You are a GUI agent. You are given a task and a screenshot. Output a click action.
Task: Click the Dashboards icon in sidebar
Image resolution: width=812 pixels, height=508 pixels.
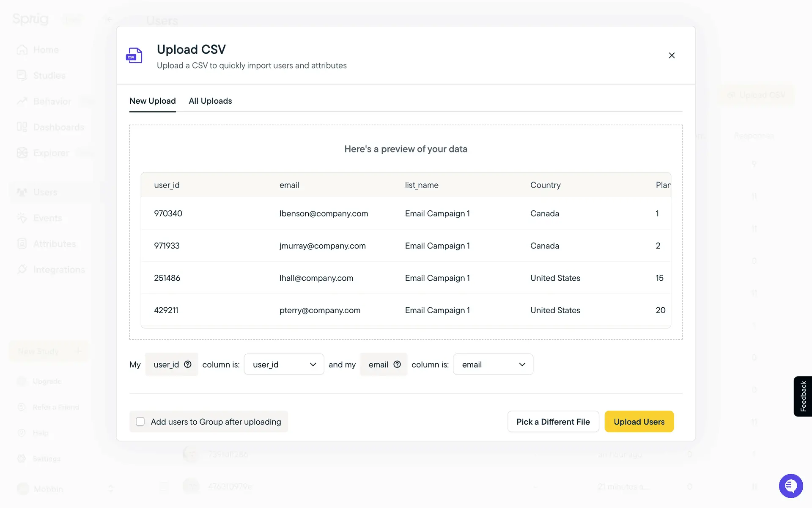click(22, 127)
